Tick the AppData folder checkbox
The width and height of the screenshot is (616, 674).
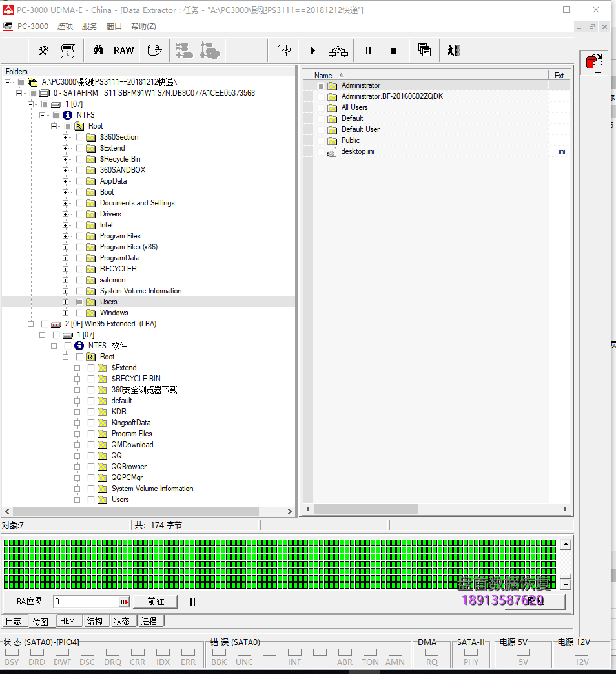click(79, 181)
